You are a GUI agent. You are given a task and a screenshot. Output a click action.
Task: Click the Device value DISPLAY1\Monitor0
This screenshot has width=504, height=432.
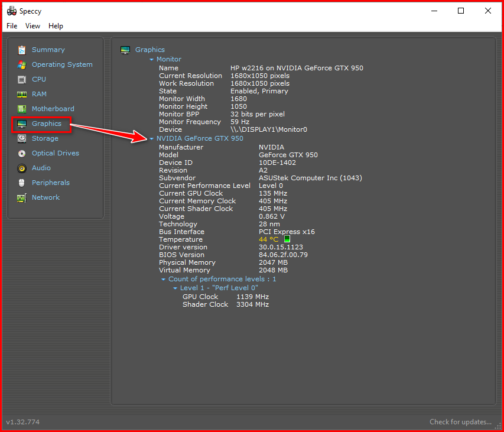click(269, 129)
